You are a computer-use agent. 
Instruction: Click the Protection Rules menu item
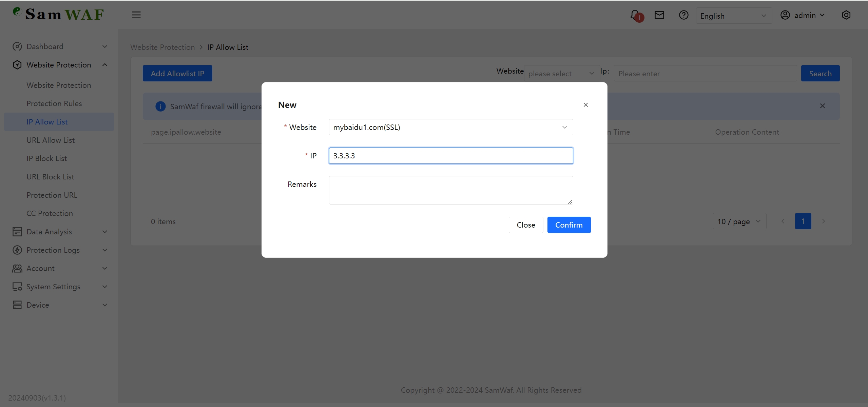(x=54, y=103)
